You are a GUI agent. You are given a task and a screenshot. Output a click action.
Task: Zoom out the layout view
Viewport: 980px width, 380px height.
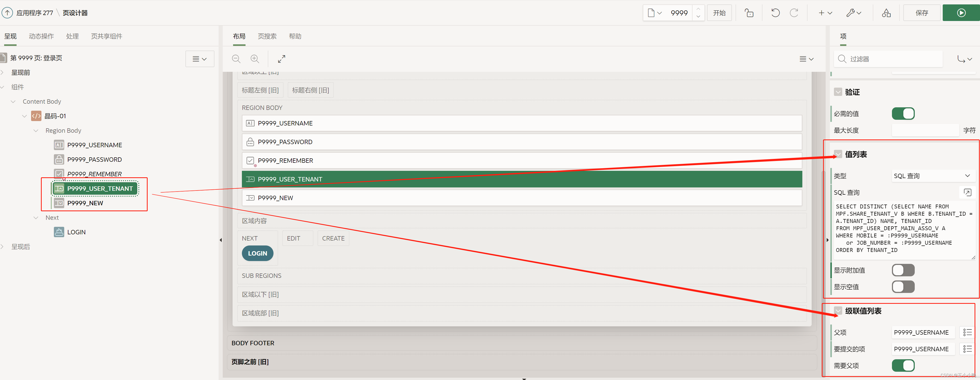[x=236, y=59]
